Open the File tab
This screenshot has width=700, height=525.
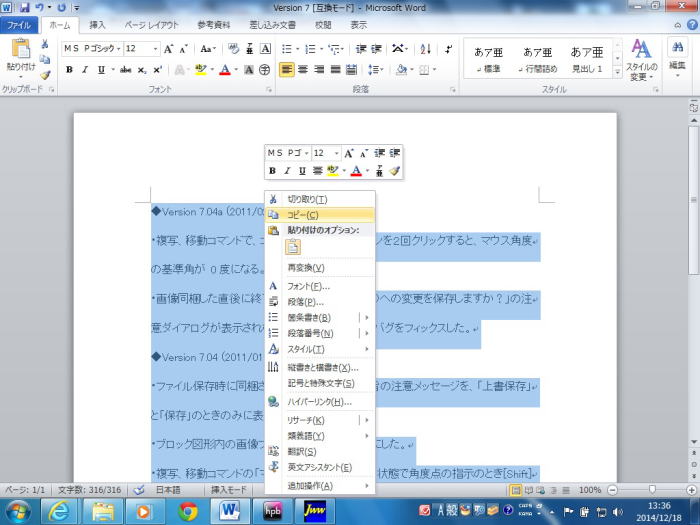click(19, 25)
